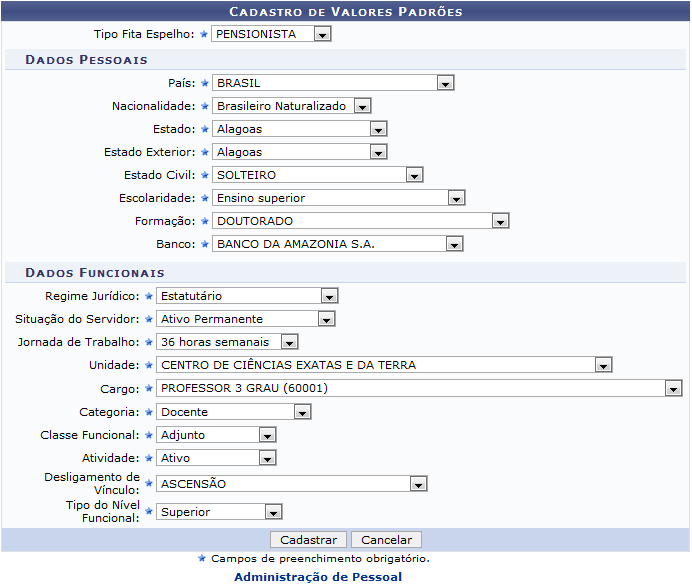Open the Estado Exterior dropdown
The image size is (692, 586).
[x=300, y=152]
